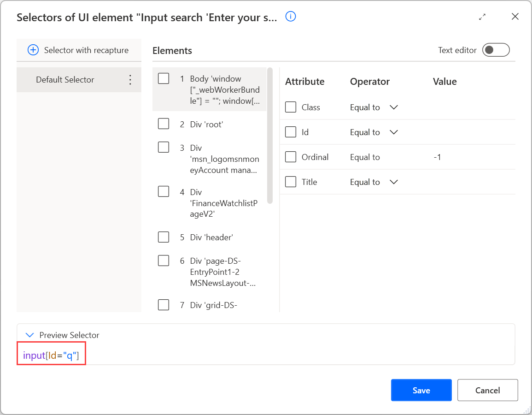The width and height of the screenshot is (532, 415).
Task: Toggle the Text editor switch
Action: pos(496,50)
